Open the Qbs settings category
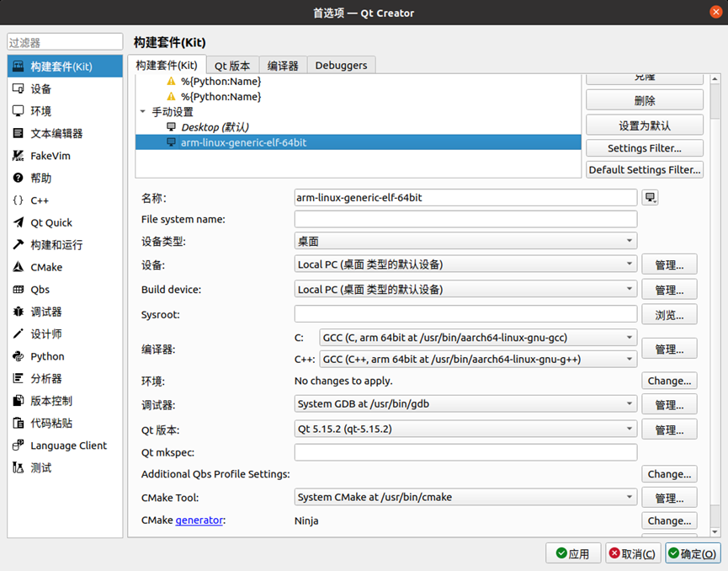Image resolution: width=728 pixels, height=571 pixels. point(40,290)
